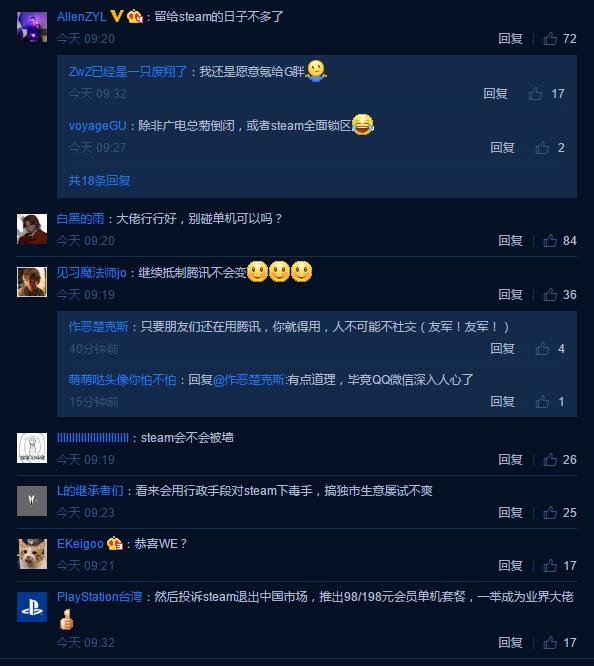The image size is (594, 666).
Task: Open PlayStation台湾 avatar thumbnail
Action: (32, 607)
